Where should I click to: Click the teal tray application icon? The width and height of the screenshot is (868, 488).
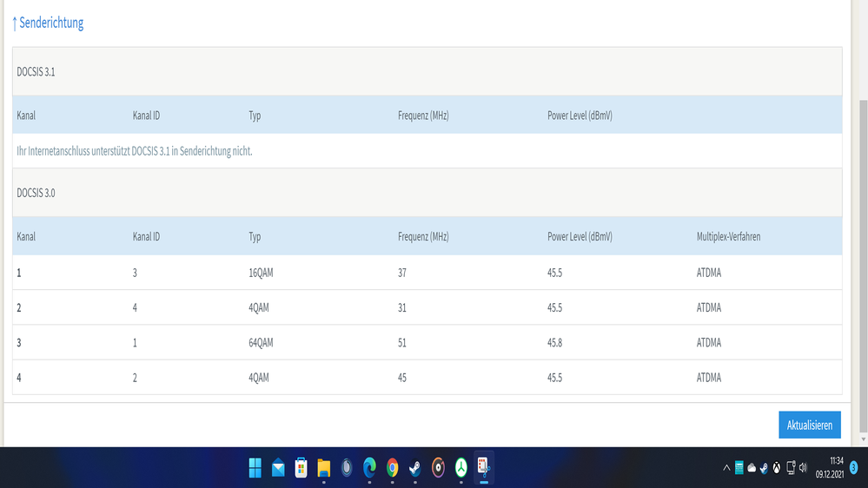[x=739, y=468]
